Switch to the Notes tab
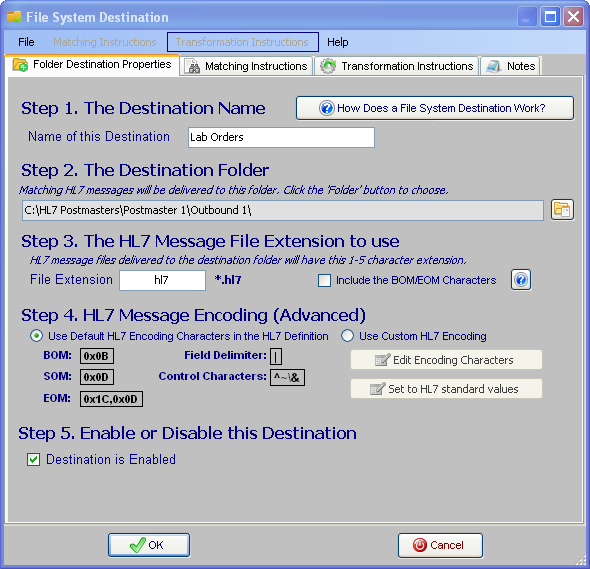Viewport: 590px width, 569px height. [x=510, y=66]
